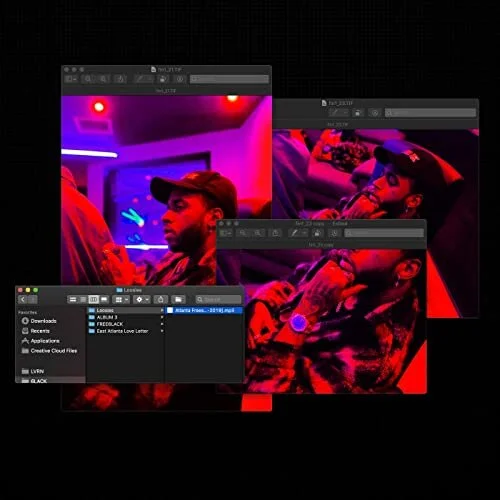500x500 pixels.
Task: Switch Finder to icon view
Action: pyautogui.click(x=73, y=299)
